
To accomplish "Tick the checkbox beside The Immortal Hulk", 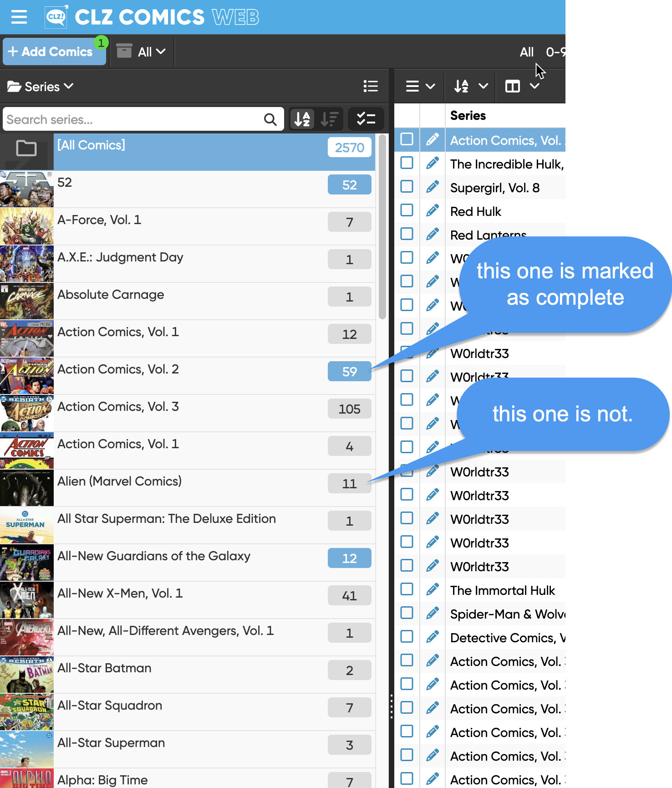I will coord(407,589).
